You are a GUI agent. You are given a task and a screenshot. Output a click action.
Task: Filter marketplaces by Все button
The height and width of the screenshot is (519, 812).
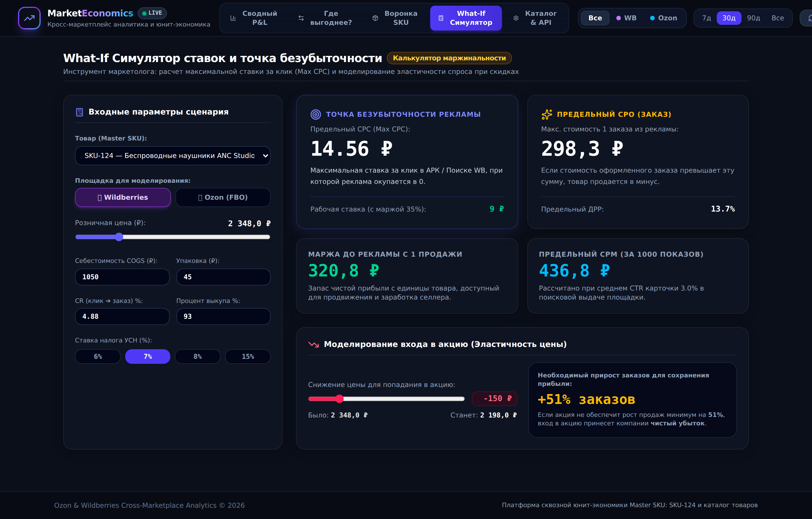(x=595, y=18)
